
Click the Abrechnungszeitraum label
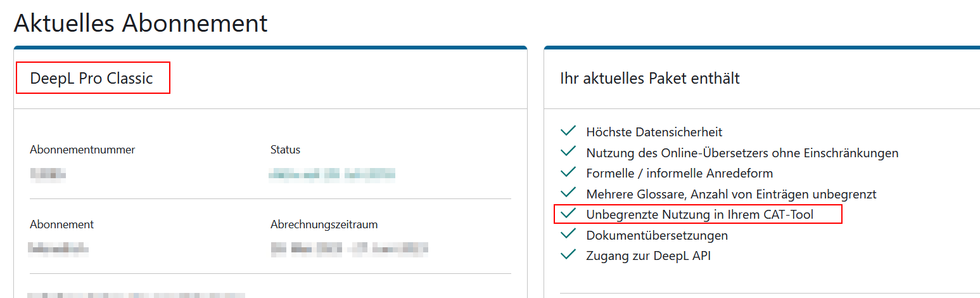click(324, 224)
